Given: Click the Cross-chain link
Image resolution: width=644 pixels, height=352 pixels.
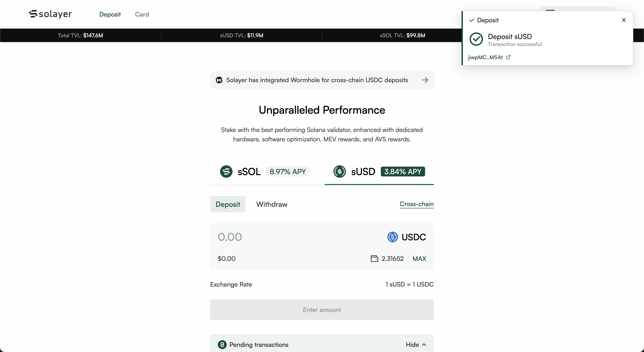Looking at the screenshot, I should (x=416, y=204).
